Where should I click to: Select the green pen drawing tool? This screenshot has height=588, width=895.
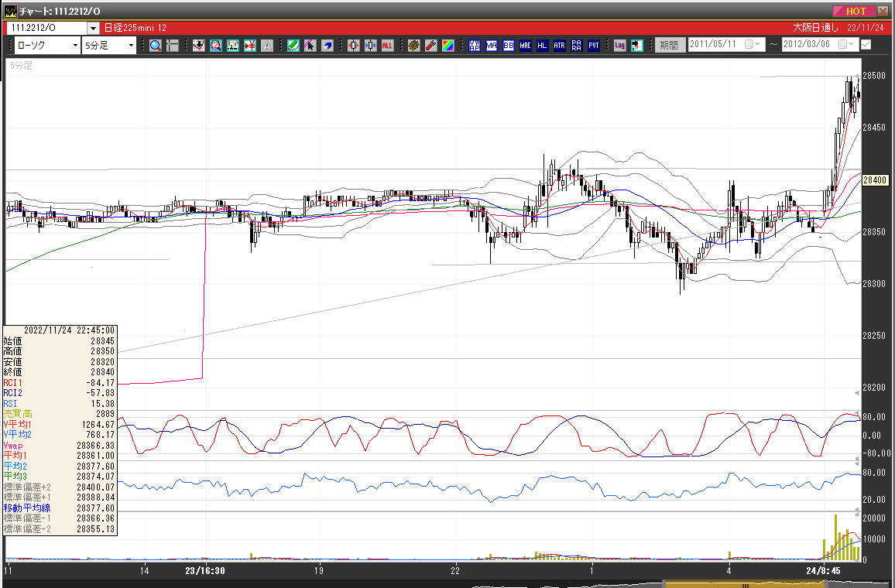293,46
